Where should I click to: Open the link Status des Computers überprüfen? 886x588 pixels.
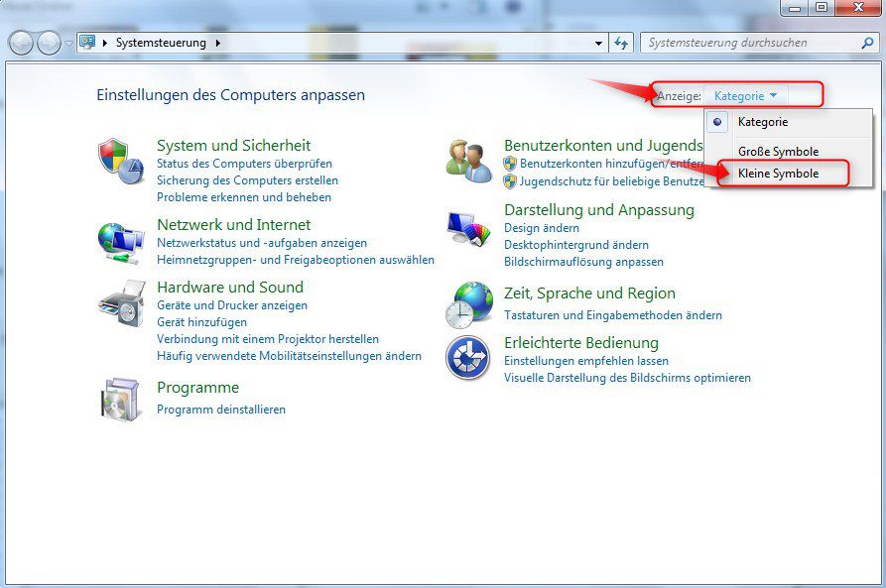247,164
